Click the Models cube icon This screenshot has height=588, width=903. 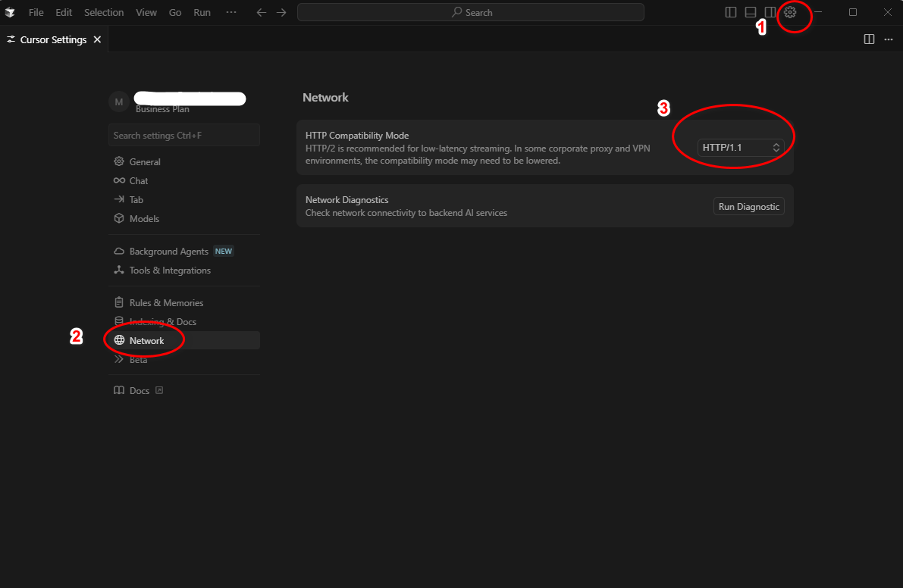[119, 218]
